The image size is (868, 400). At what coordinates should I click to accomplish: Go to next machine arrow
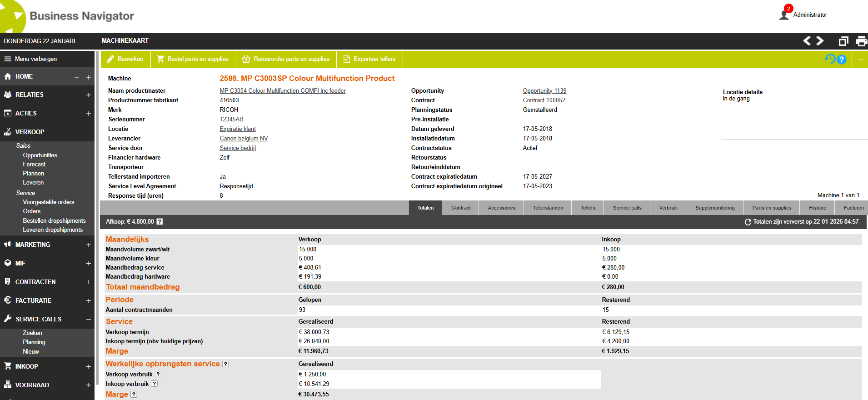[820, 41]
